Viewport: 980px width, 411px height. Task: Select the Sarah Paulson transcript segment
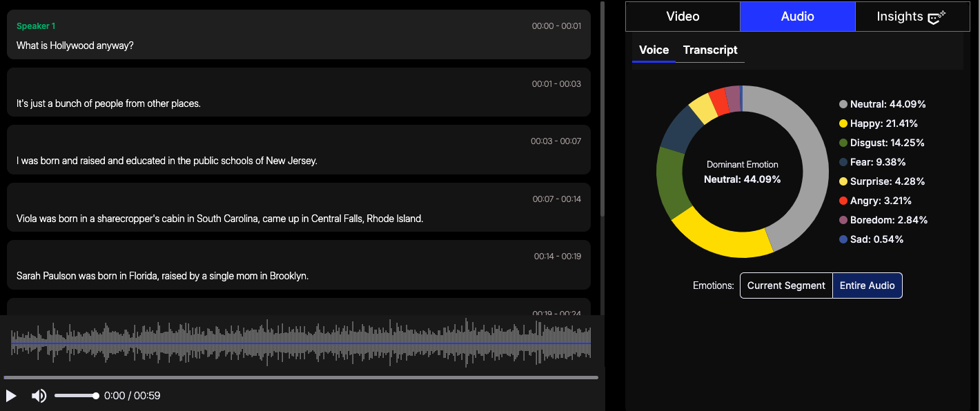(298, 265)
